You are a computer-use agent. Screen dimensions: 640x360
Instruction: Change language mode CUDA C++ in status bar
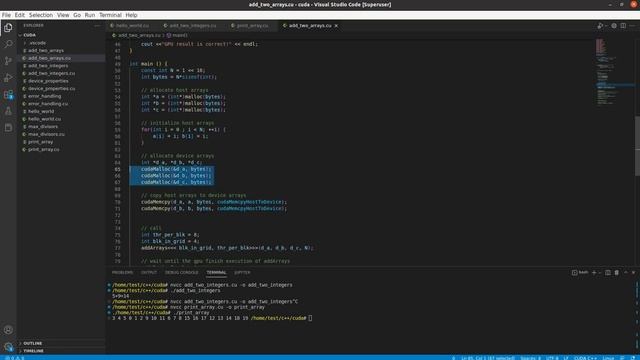point(585,358)
